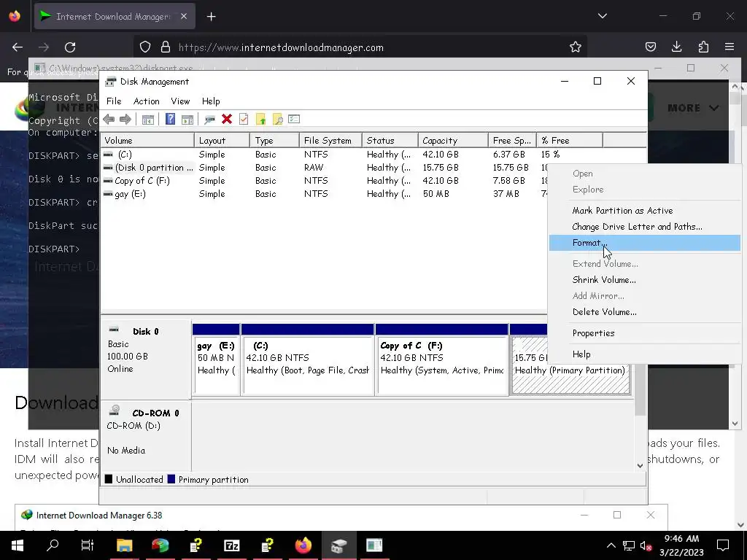Viewport: 747px width, 560px height.
Task: Go back in Firefox navigation
Action: click(18, 47)
